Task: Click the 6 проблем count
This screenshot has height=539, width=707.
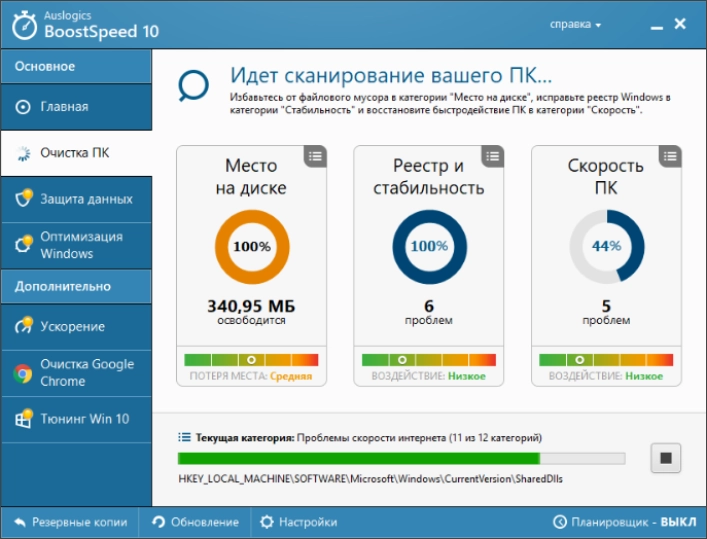Action: [x=429, y=312]
